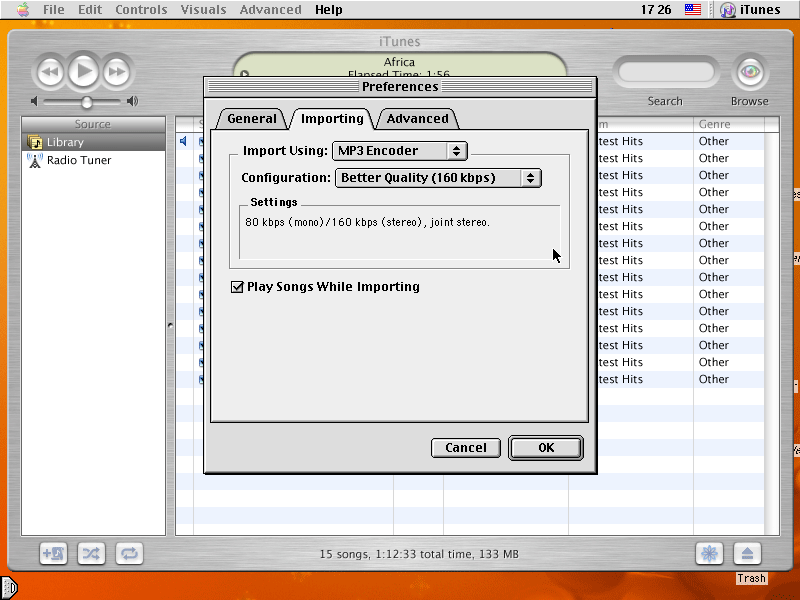Toggle Play Songs While Importing checkbox

(x=237, y=287)
